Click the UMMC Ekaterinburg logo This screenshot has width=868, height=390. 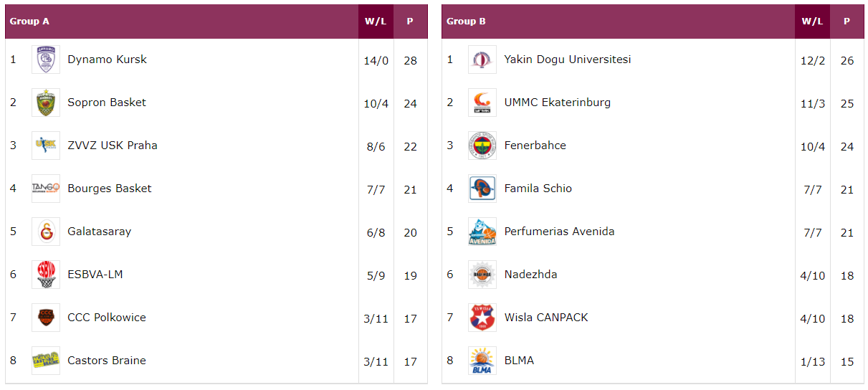tap(482, 103)
